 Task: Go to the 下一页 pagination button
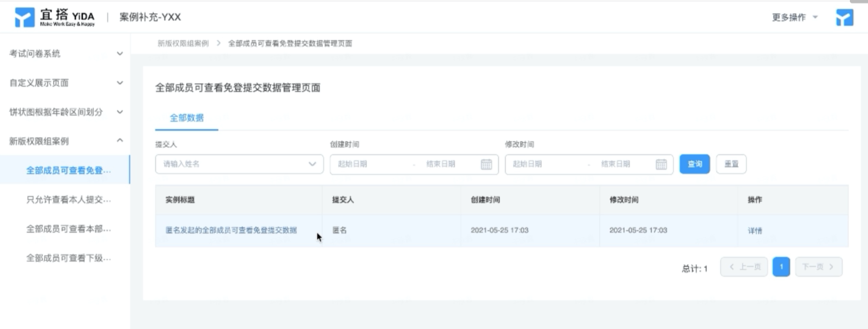tap(818, 267)
